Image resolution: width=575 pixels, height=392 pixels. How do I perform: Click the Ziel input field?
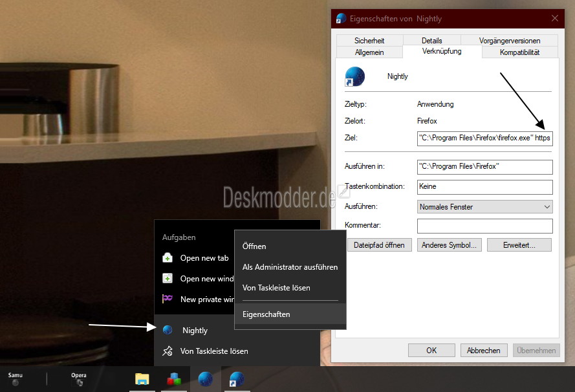pos(485,138)
